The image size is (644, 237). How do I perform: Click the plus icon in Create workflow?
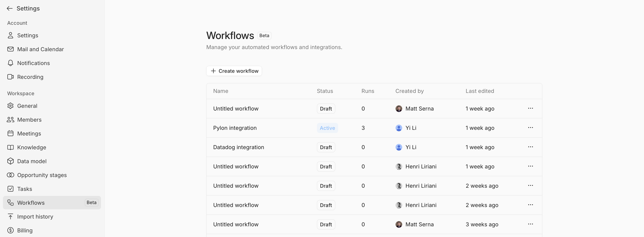tap(213, 71)
